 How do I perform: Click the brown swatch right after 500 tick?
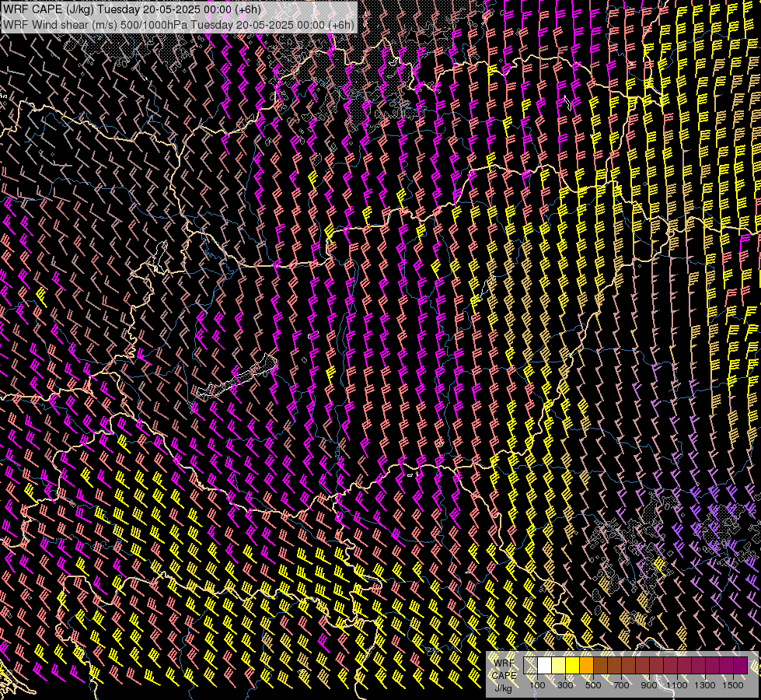pos(600,665)
